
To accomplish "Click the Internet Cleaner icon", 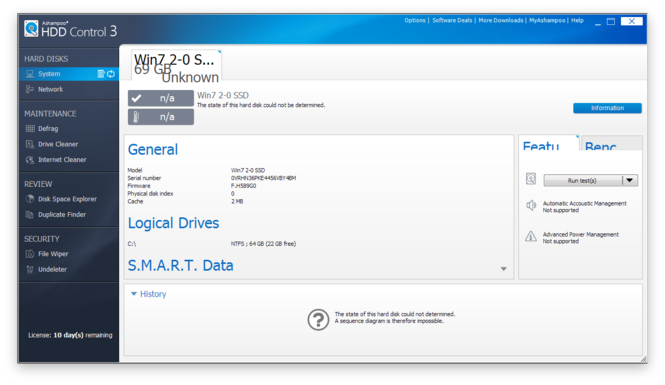I will (x=30, y=160).
